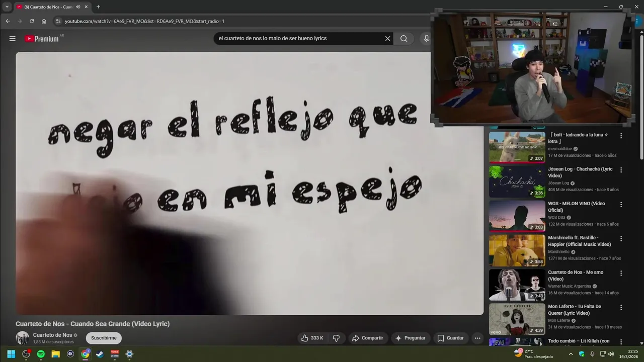
Task: Open the YouTube guide hamburger menu
Action: tap(12, 39)
